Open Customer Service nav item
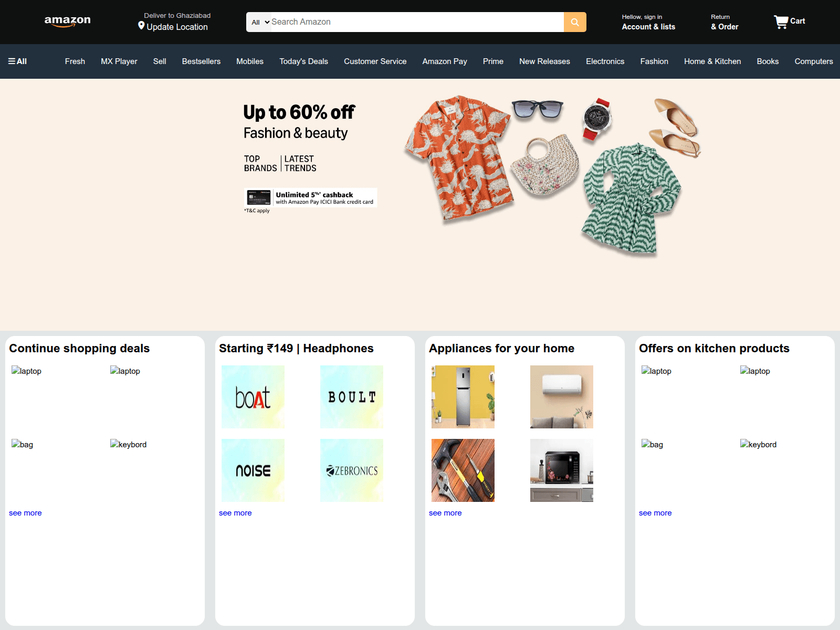The image size is (840, 630). [375, 61]
